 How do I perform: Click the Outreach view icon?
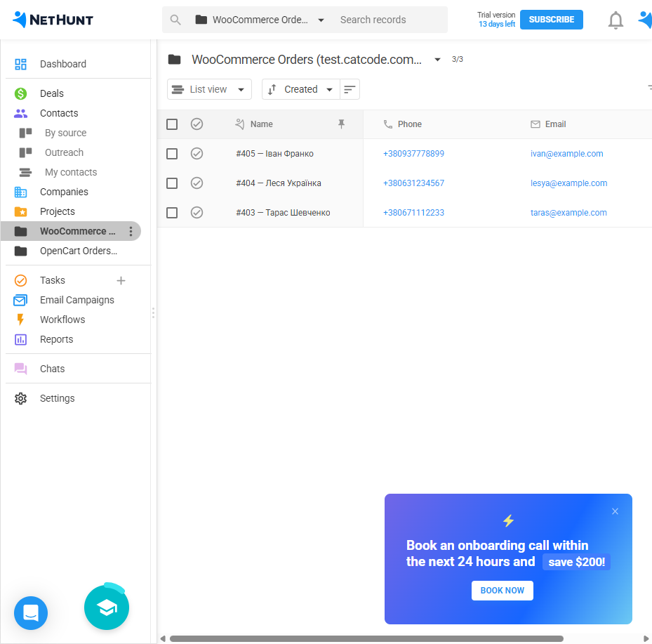[25, 152]
